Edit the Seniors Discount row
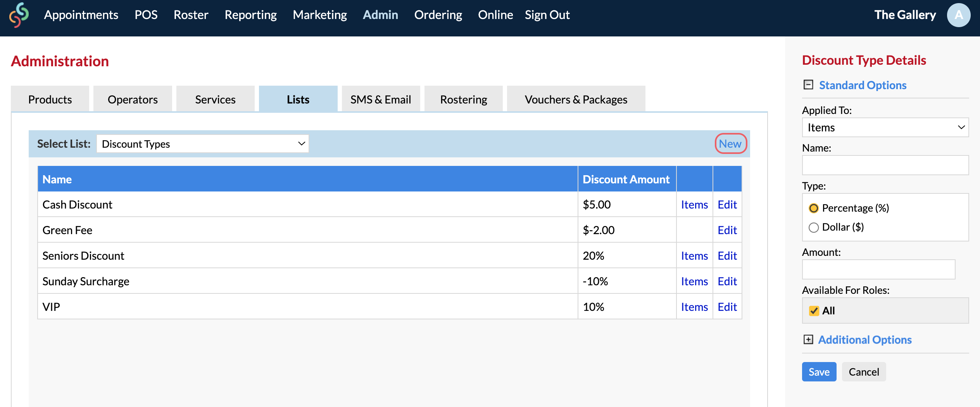Screen dimensions: 980x407 727,256
